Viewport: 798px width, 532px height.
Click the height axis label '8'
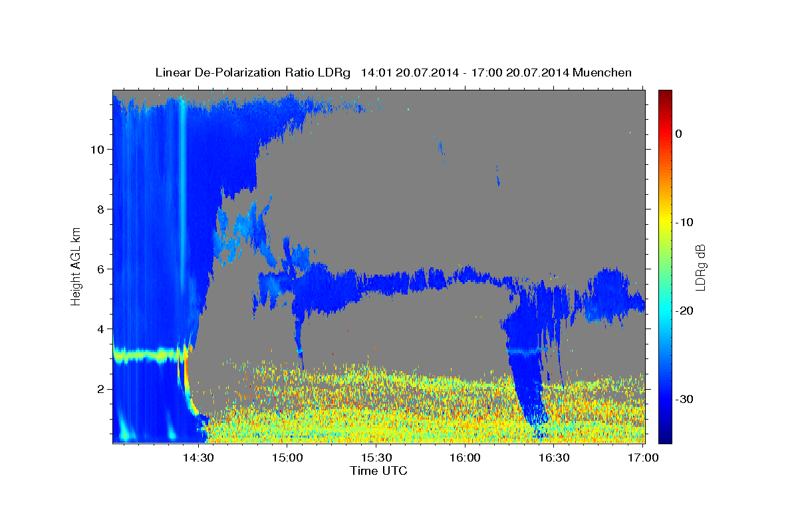point(100,209)
